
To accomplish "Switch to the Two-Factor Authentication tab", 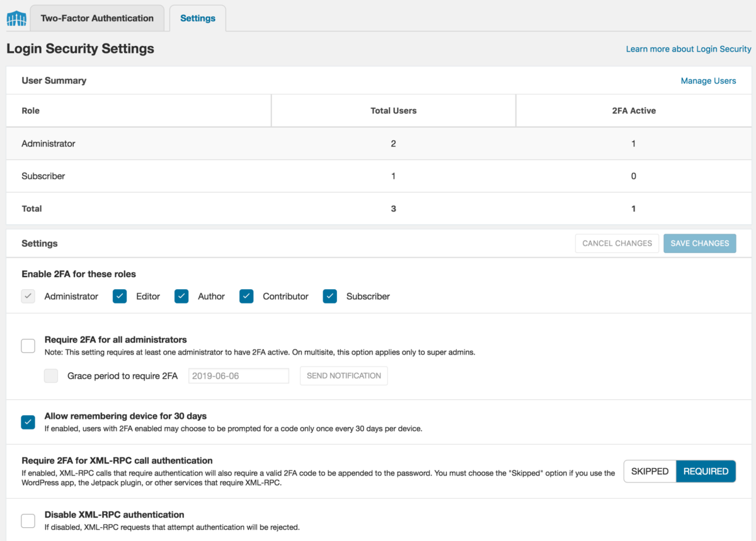I will [x=96, y=18].
